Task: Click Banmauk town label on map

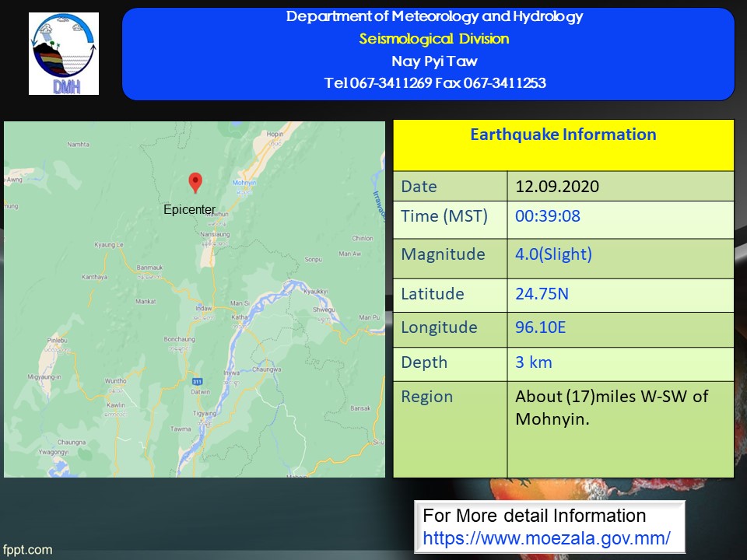Action: point(149,268)
